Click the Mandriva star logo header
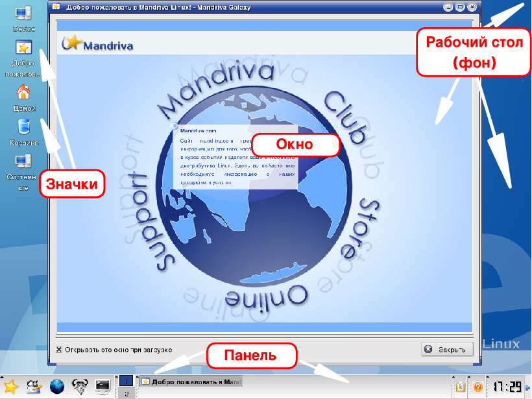 pos(97,43)
